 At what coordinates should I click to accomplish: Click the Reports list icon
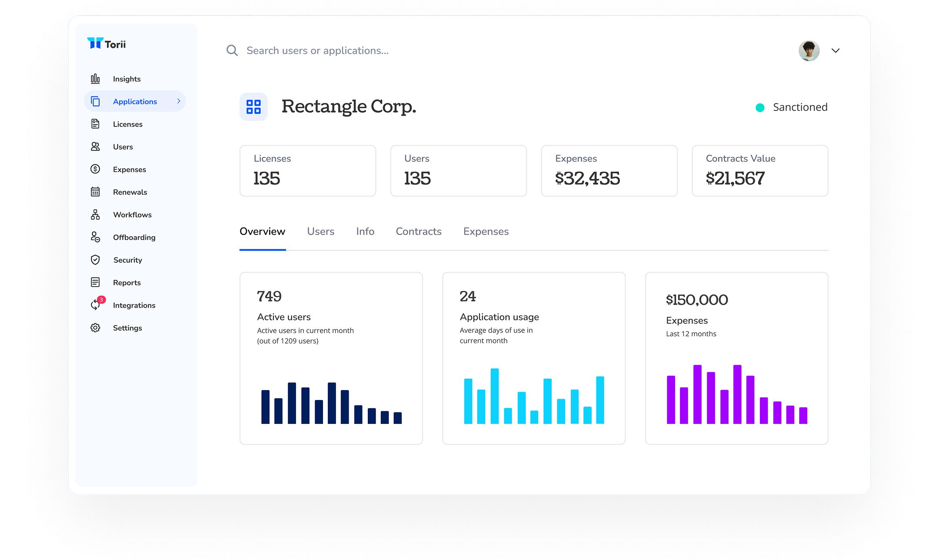click(x=95, y=282)
